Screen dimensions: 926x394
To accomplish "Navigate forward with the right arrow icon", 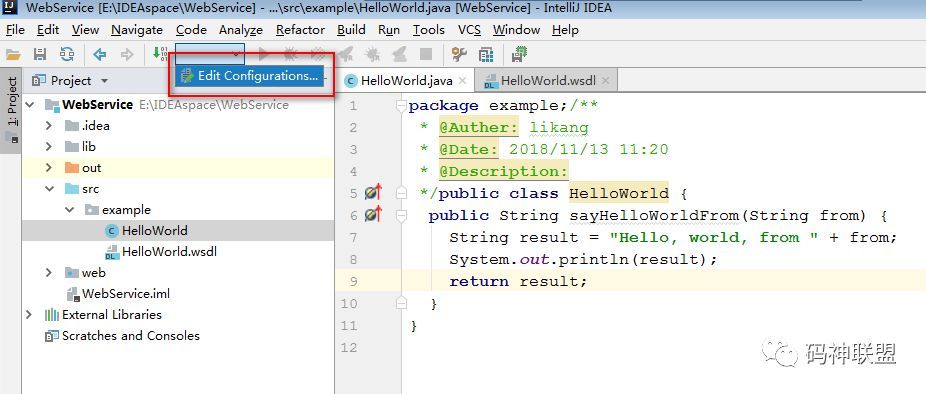I will tap(127, 55).
